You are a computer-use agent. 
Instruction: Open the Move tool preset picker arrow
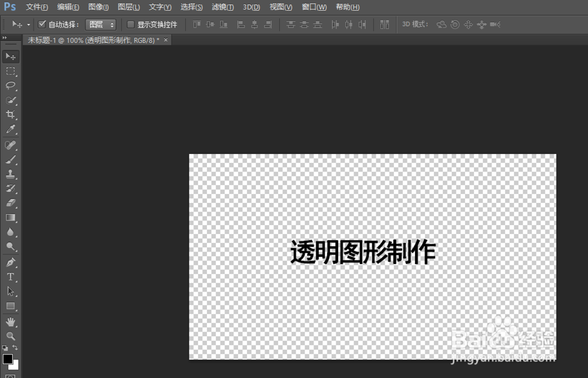28,25
